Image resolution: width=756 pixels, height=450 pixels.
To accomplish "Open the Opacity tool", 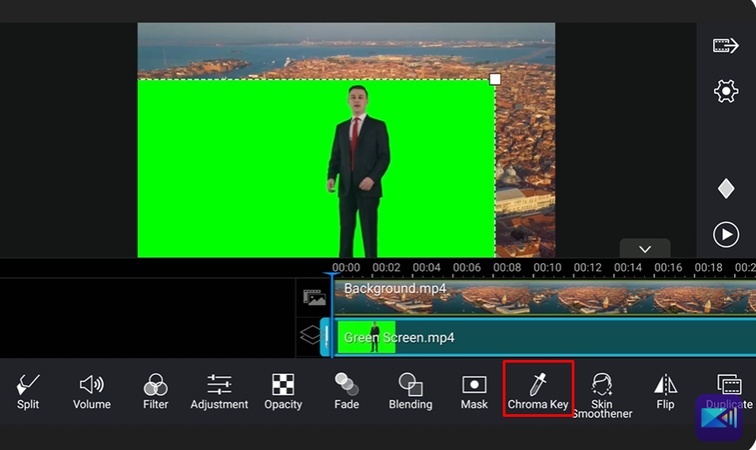I will [x=283, y=392].
